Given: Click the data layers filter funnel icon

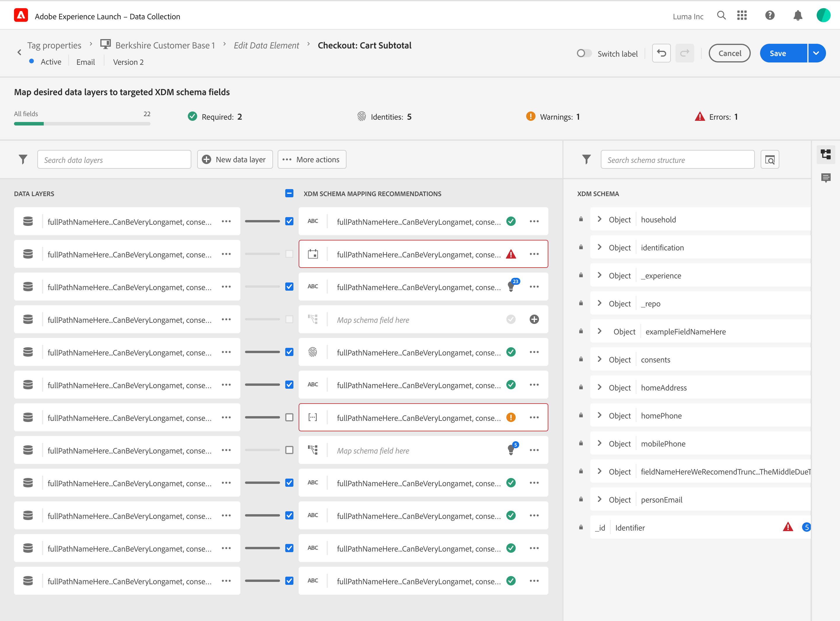Looking at the screenshot, I should point(23,159).
